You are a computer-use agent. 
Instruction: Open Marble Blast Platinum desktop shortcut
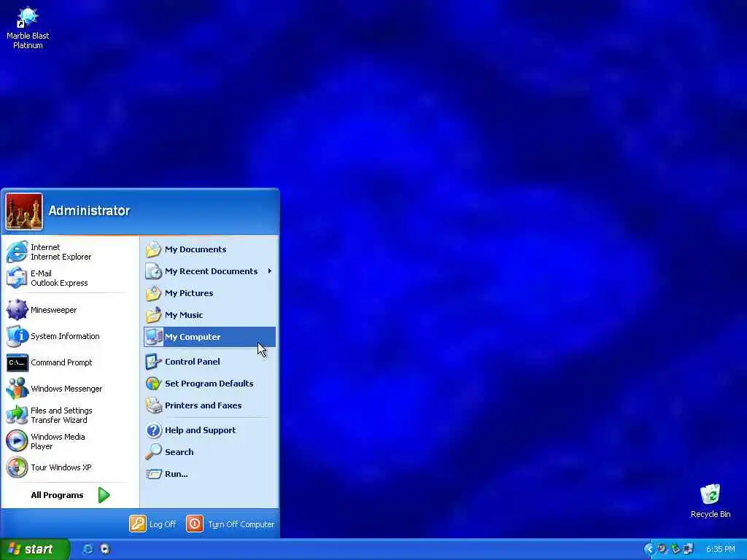(x=28, y=28)
